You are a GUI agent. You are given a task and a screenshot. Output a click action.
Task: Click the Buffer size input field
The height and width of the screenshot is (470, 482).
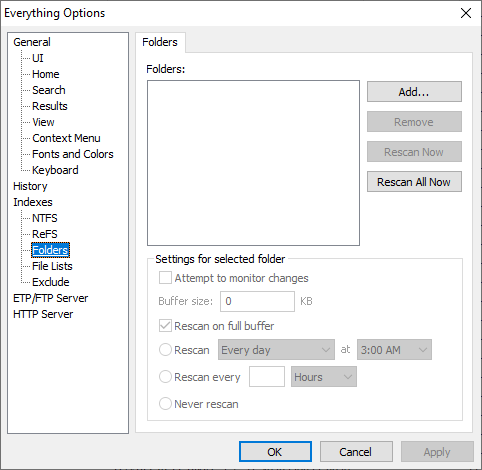pos(257,301)
